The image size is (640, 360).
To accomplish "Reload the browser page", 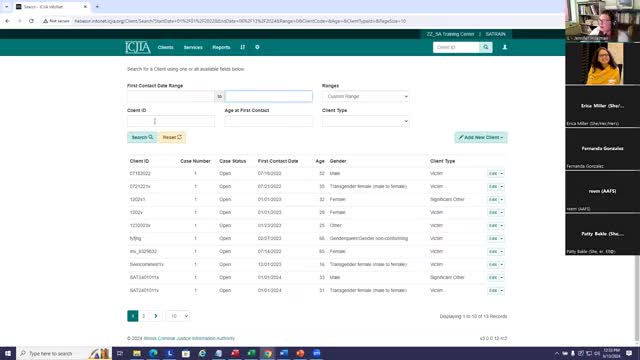I will coord(31,21).
